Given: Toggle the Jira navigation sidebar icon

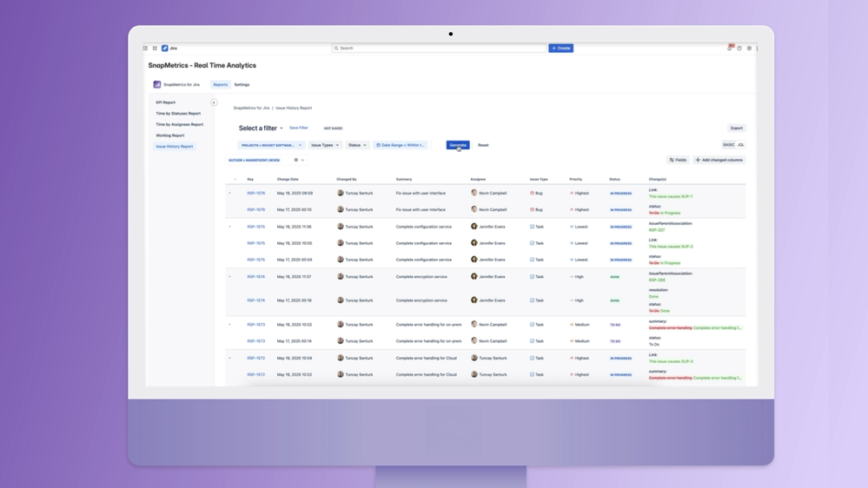Looking at the screenshot, I should [x=145, y=48].
